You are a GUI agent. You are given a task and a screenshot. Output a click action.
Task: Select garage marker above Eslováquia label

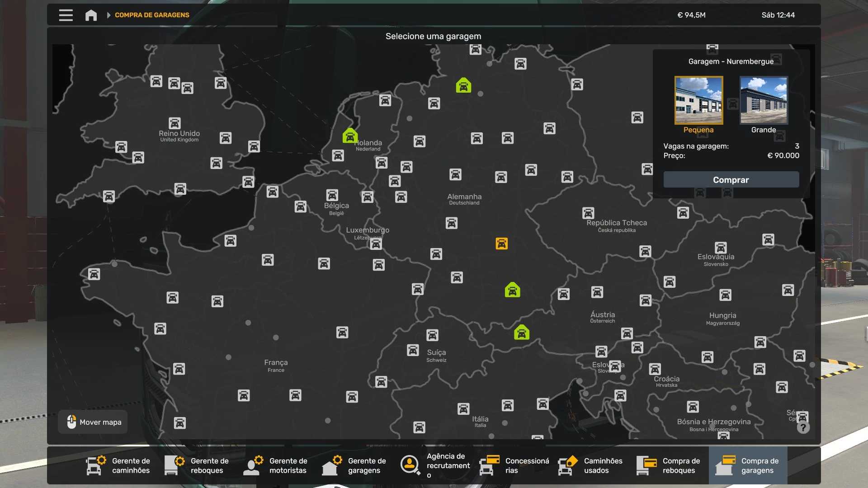point(721,248)
